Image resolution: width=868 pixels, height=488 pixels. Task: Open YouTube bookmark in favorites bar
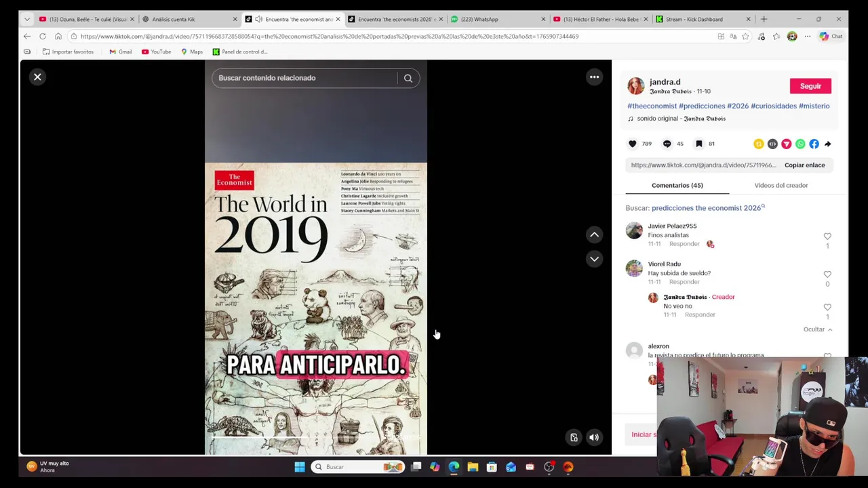pyautogui.click(x=156, y=52)
